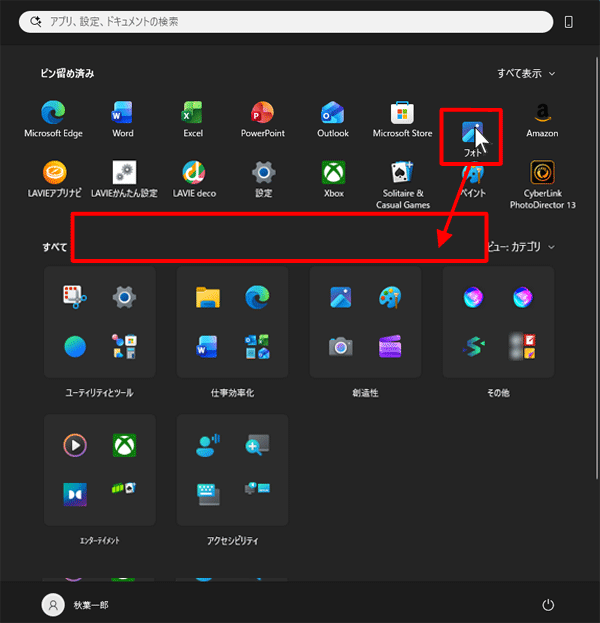Open pinned Xbox app
Viewport: 600px width, 623px height.
[333, 180]
